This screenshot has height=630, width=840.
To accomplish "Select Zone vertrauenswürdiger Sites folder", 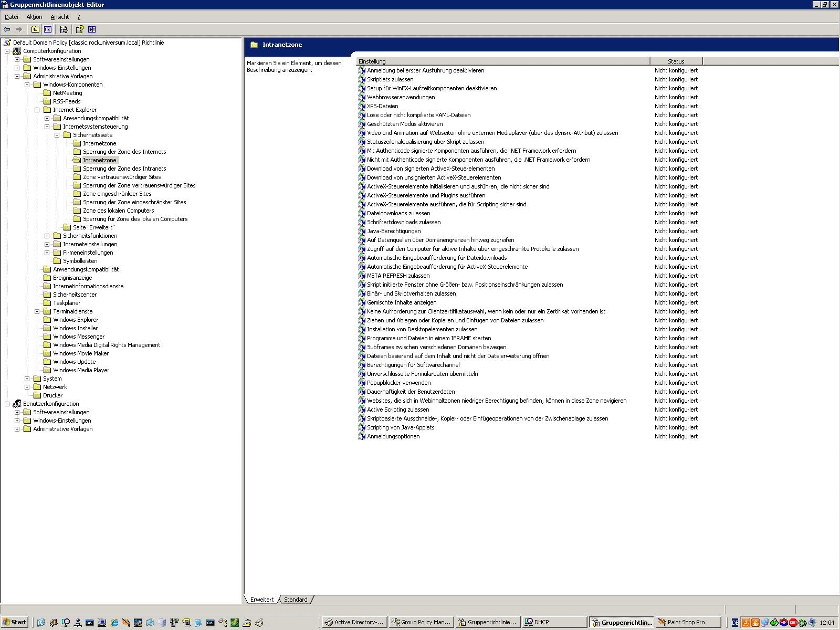I will click(x=122, y=177).
